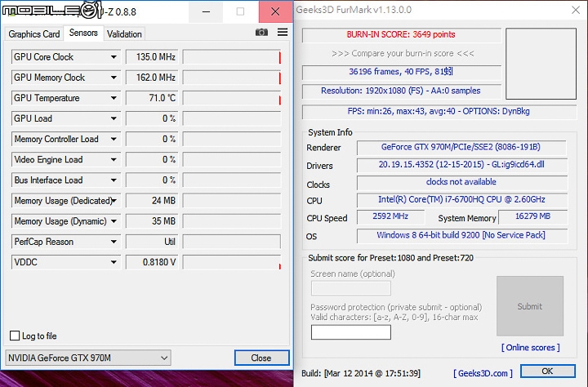Viewport: 588px width, 387px height.
Task: Click the clocks not available field
Action: point(461,183)
